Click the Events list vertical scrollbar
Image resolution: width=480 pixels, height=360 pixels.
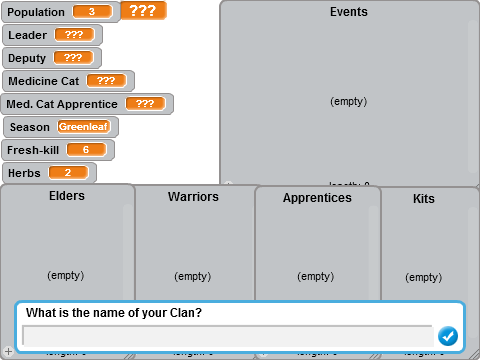click(x=472, y=97)
